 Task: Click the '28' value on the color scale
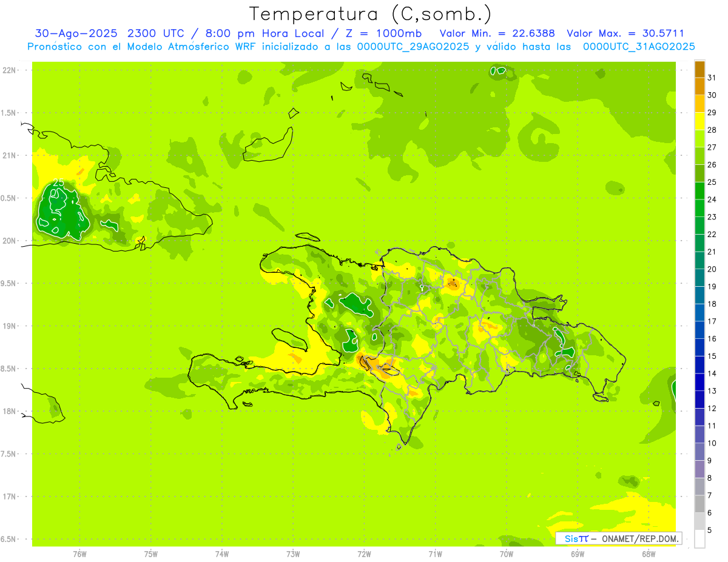tap(712, 130)
